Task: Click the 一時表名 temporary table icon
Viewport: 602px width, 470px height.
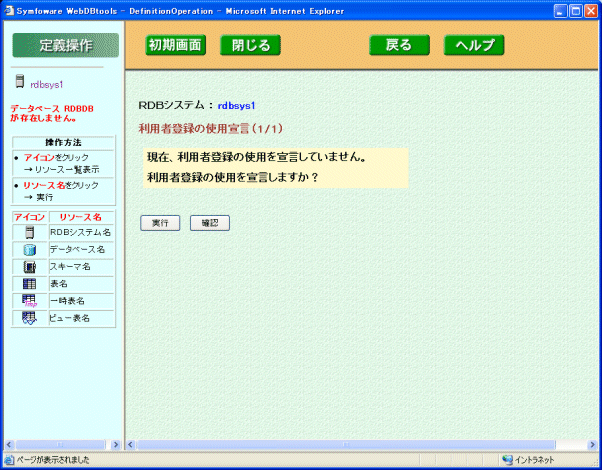Action: click(x=29, y=301)
